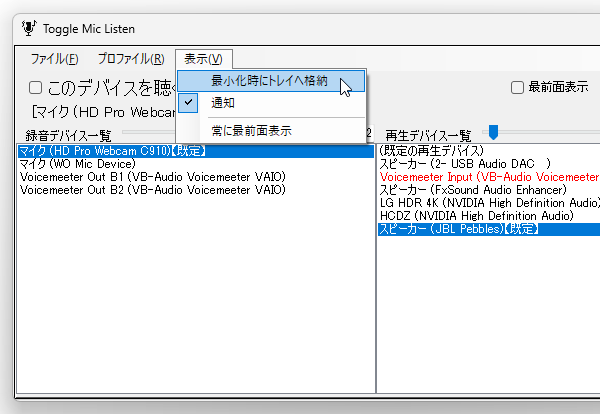The width and height of the screenshot is (600, 414).
Task: Tick the 最前面表示 checkbox
Action: point(517,87)
